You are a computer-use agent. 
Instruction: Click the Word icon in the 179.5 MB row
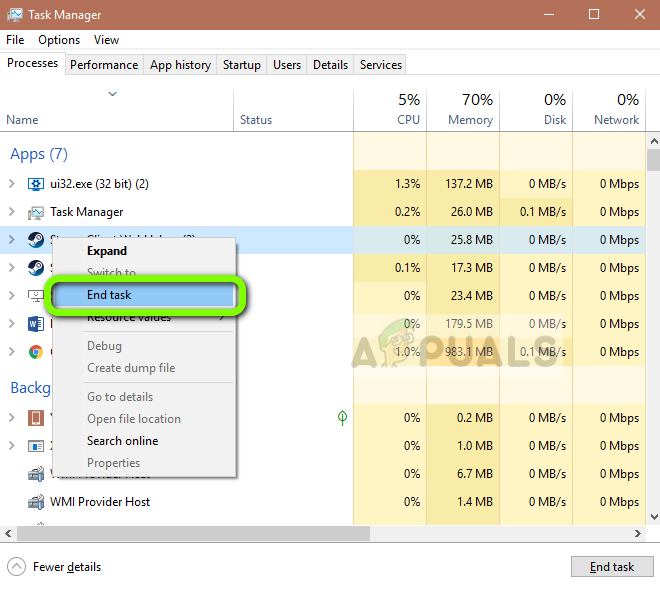tap(36, 324)
